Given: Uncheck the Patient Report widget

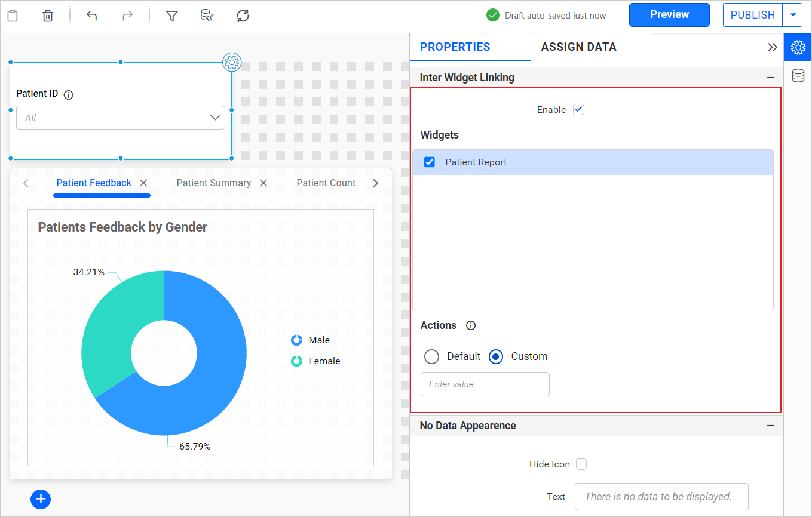Looking at the screenshot, I should coord(429,162).
